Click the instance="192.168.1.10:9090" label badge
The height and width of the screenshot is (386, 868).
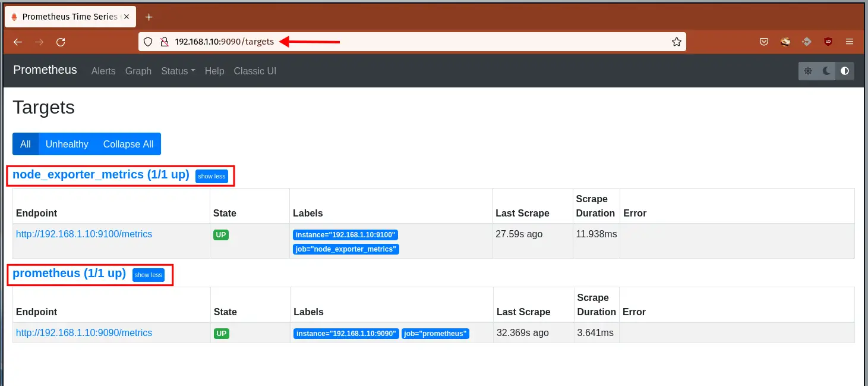click(x=346, y=334)
